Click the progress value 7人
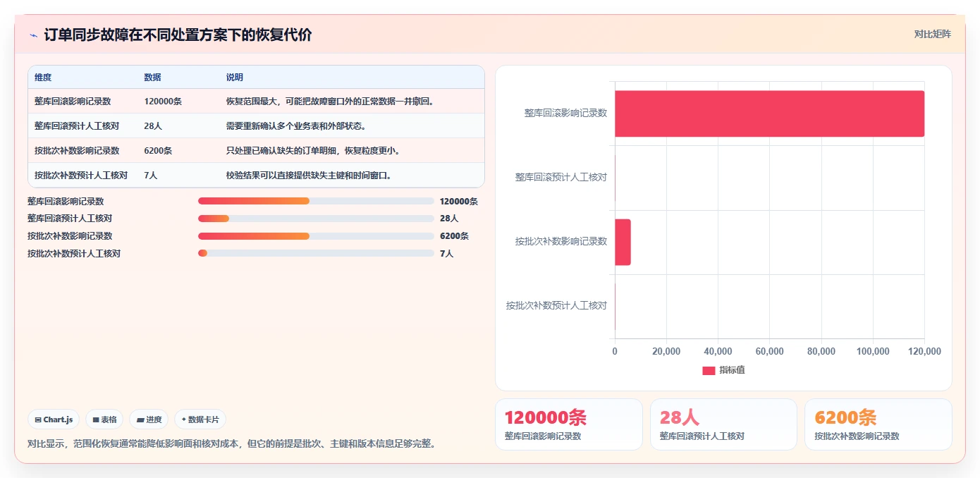The height and width of the screenshot is (478, 980). [446, 254]
